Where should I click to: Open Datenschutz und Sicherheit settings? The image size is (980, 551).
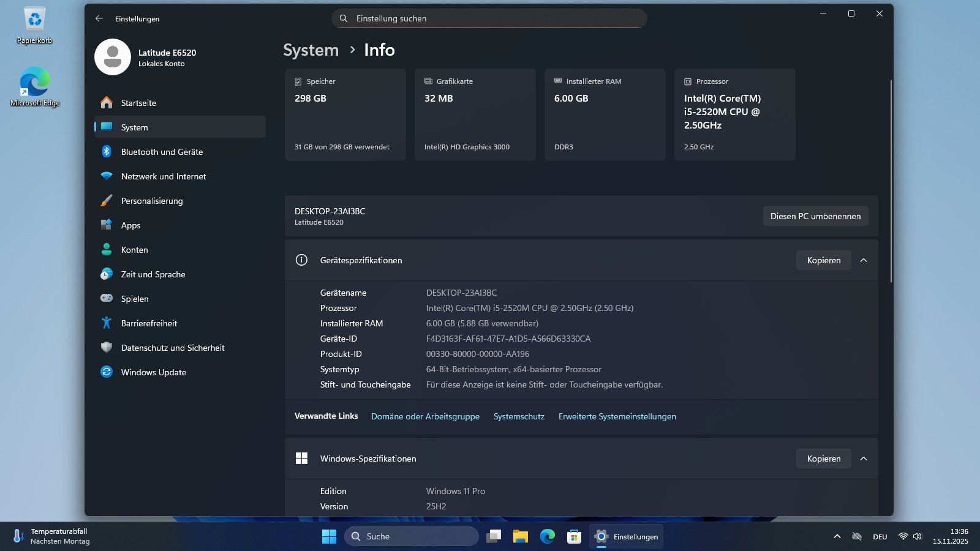click(x=180, y=347)
